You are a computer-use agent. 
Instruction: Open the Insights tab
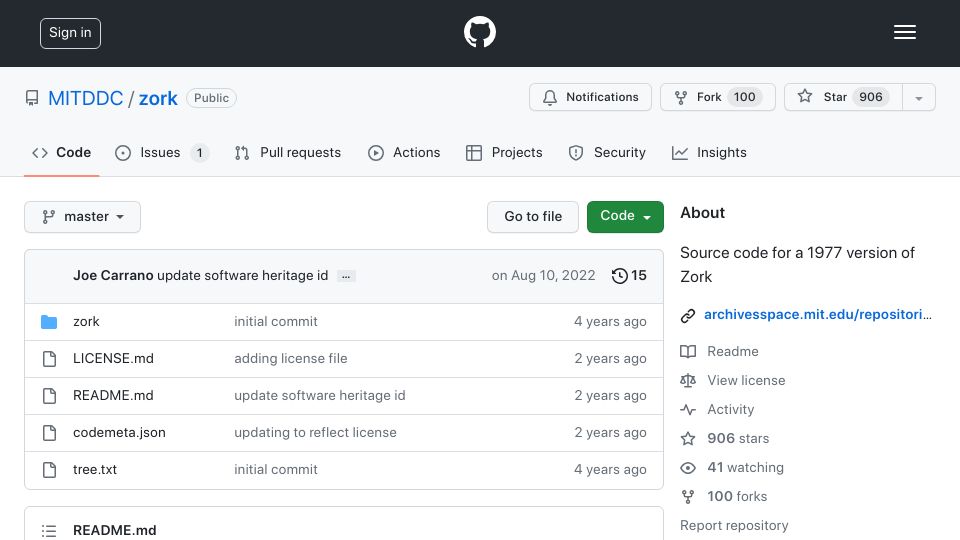pos(709,152)
